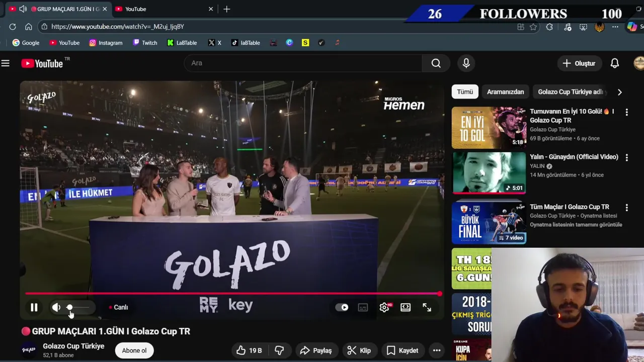The height and width of the screenshot is (362, 644).
Task: Select the Tümü filter chip
Action: pos(465,92)
